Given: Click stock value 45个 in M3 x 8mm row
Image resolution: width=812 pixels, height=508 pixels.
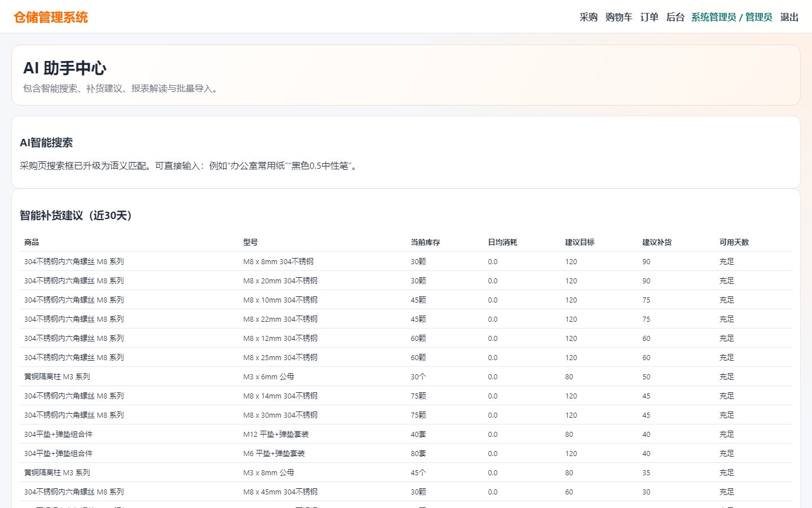Looking at the screenshot, I should tap(418, 472).
